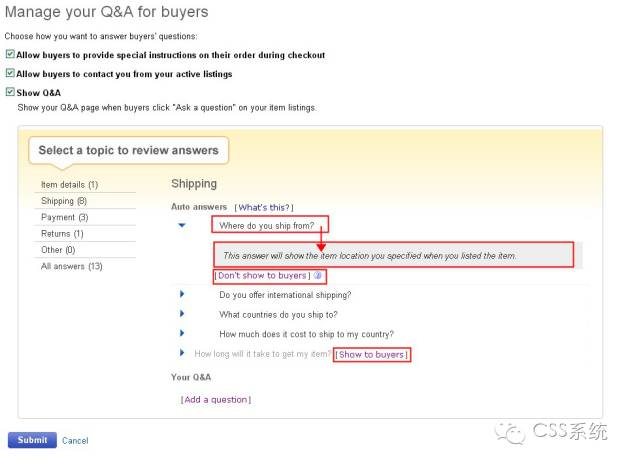
Task: Open the Returns topic
Action: (62, 233)
